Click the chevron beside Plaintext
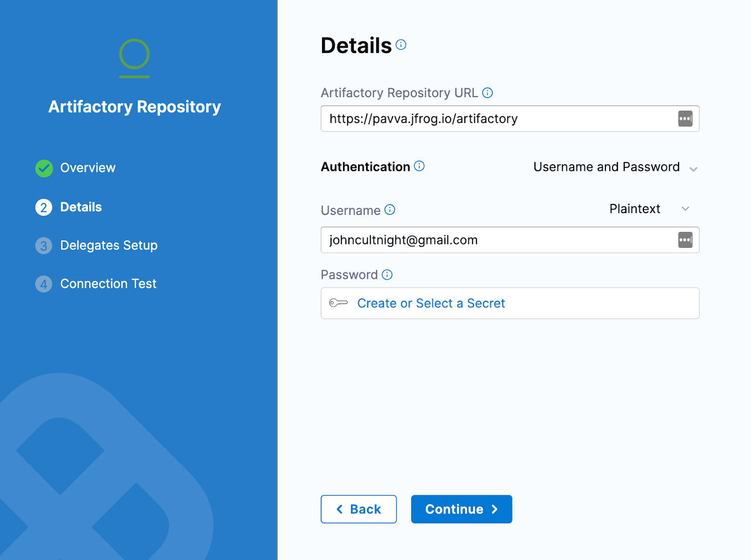The image size is (751, 560). [x=685, y=209]
